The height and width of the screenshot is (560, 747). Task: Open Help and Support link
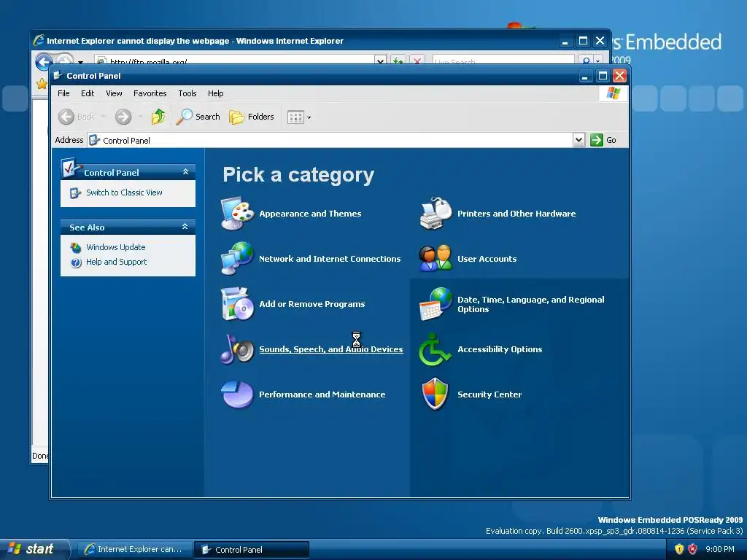pyautogui.click(x=116, y=262)
